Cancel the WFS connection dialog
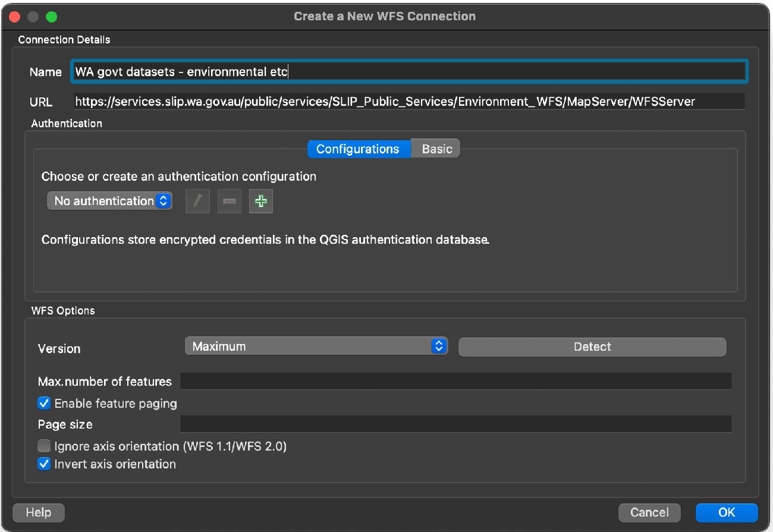This screenshot has height=532, width=773. (x=649, y=512)
